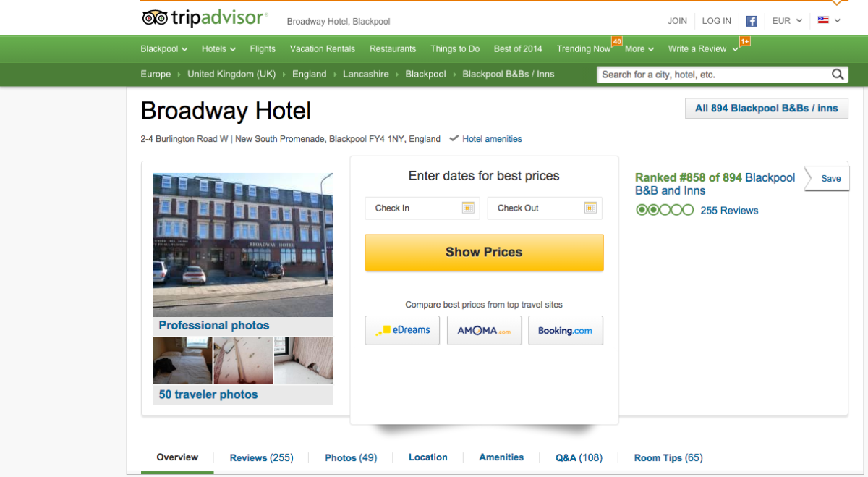Screen dimensions: 868x477
Task: Open the Check In calendar icon
Action: [x=468, y=208]
